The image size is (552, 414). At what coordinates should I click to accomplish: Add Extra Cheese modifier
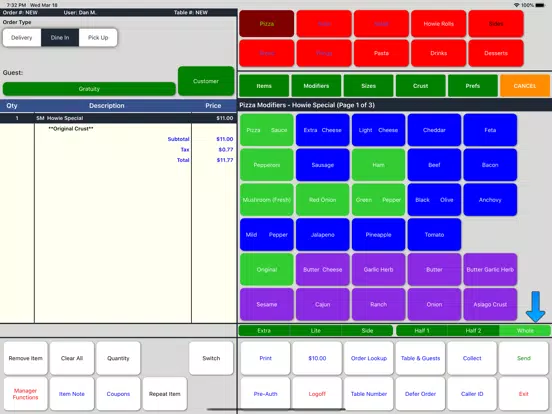322,130
